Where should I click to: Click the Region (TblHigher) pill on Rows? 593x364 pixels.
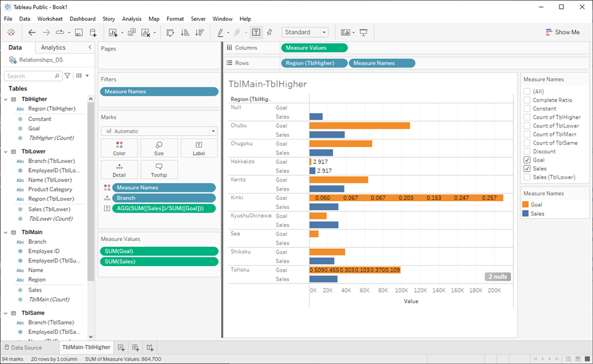click(x=314, y=63)
